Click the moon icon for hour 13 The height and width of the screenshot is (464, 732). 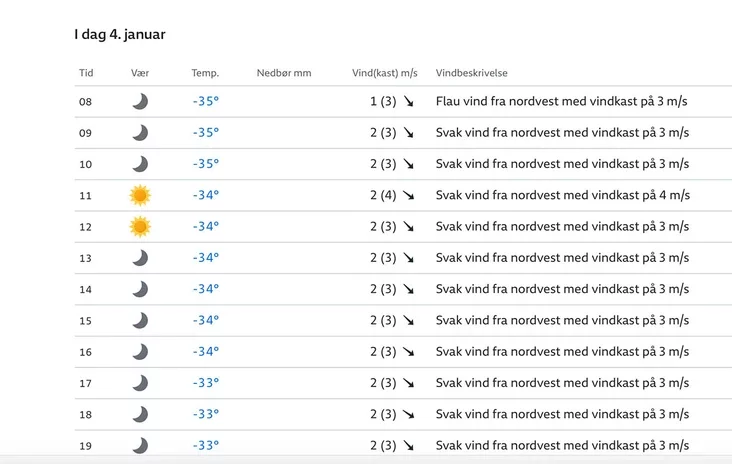(x=140, y=258)
